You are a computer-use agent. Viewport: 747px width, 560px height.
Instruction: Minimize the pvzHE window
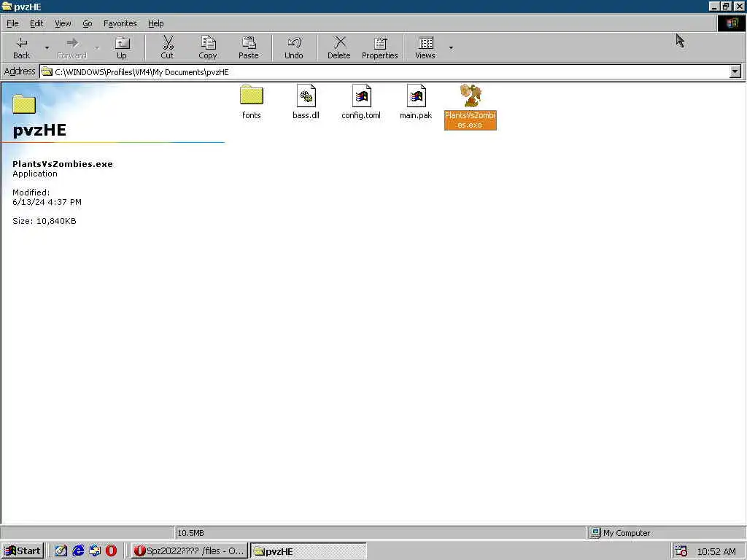[713, 6]
